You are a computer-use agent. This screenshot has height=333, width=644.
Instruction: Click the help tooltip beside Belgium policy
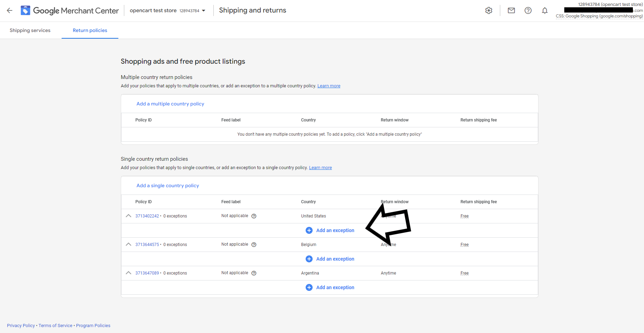(253, 244)
